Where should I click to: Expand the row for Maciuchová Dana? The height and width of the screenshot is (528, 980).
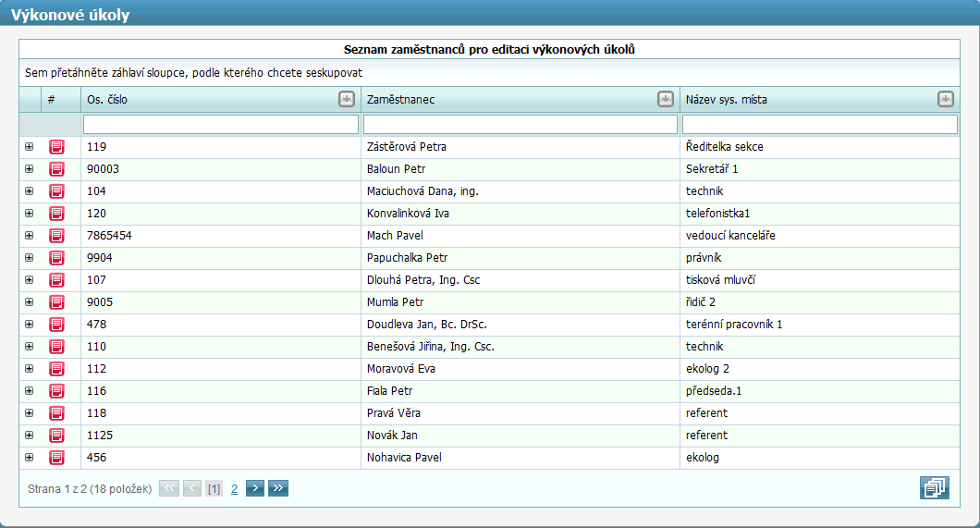[x=29, y=191]
